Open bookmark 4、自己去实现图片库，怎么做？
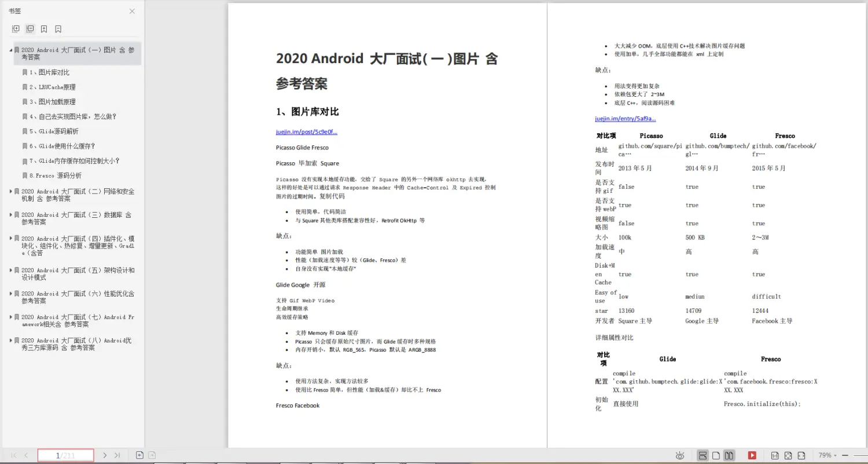 point(73,116)
